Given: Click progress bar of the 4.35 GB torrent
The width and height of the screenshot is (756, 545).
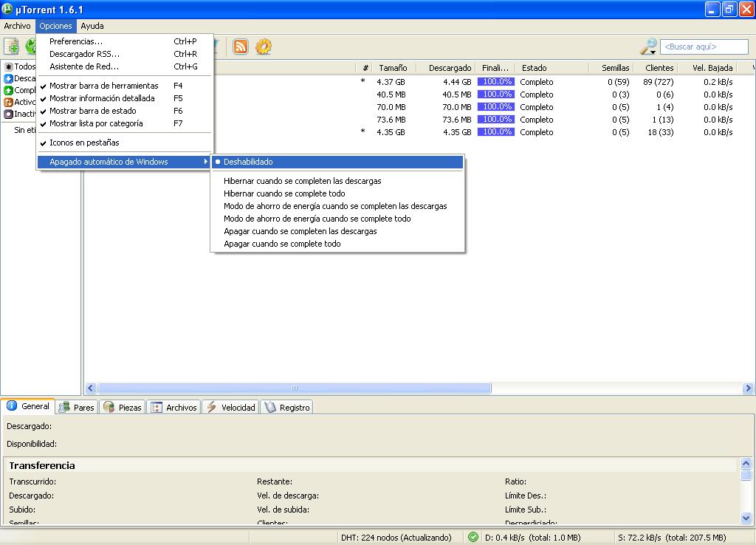Looking at the screenshot, I should click(x=496, y=132).
